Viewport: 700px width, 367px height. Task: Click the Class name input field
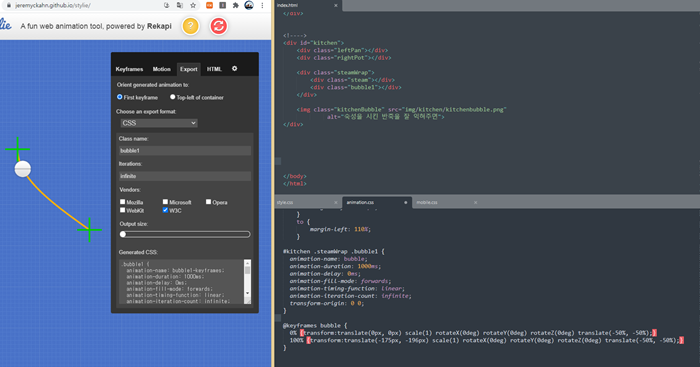click(x=185, y=151)
